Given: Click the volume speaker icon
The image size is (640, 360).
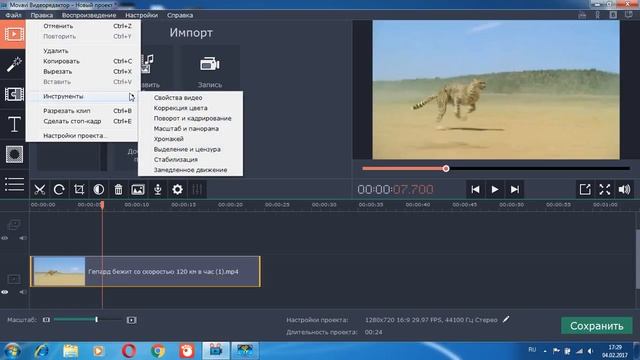Looking at the screenshot, I should click(x=624, y=189).
